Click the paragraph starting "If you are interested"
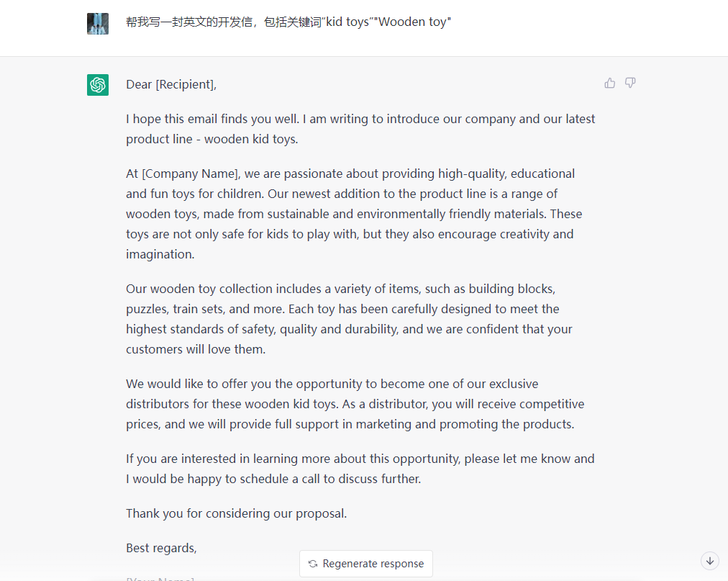The width and height of the screenshot is (728, 581). click(x=360, y=469)
